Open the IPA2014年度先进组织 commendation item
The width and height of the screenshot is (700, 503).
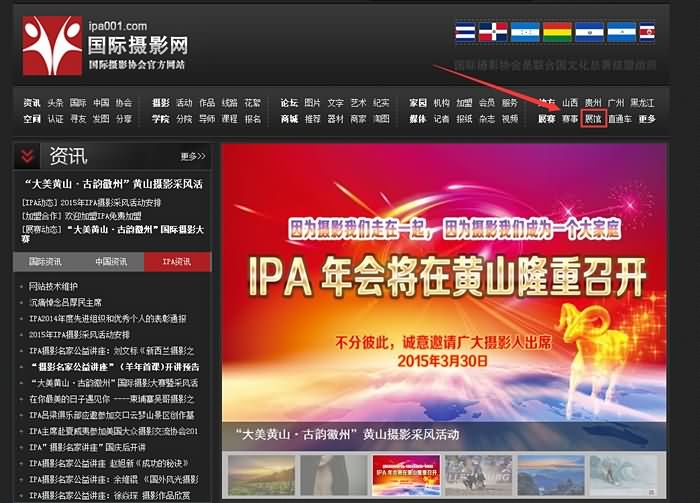(x=108, y=319)
